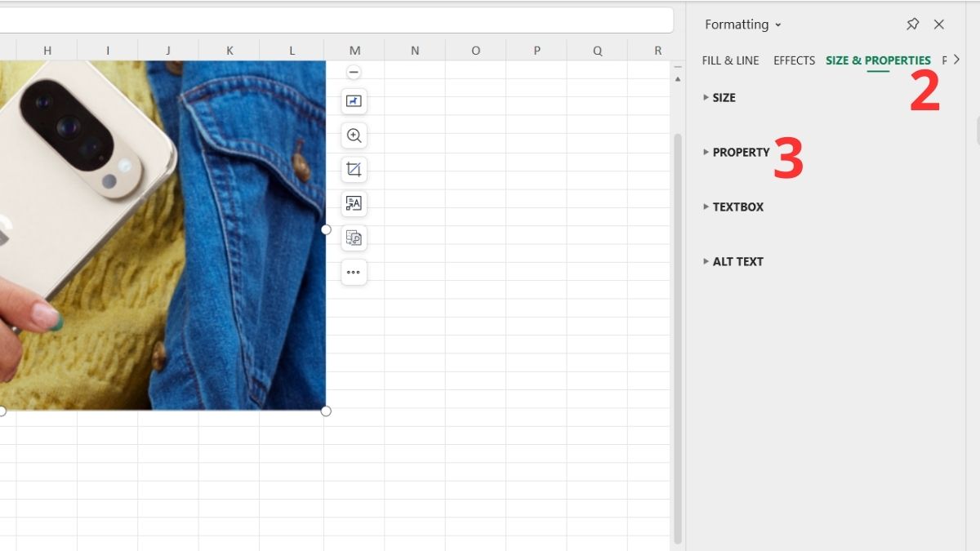The width and height of the screenshot is (980, 551).
Task: Expand the PROPERTY section
Action: [x=739, y=152]
